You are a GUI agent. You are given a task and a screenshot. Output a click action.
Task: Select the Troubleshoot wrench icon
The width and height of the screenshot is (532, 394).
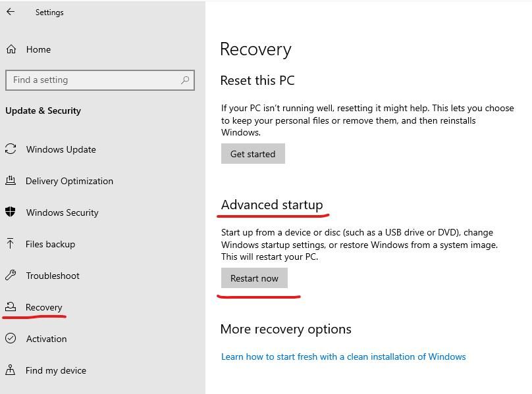coord(9,276)
